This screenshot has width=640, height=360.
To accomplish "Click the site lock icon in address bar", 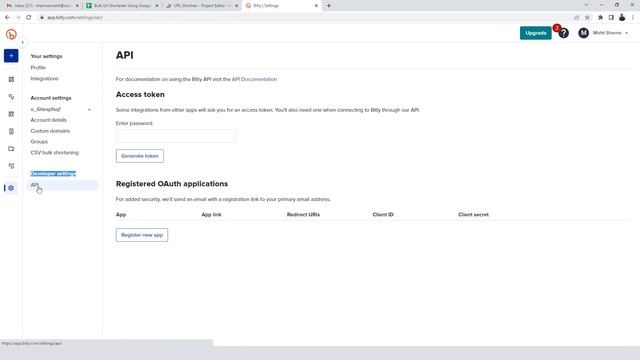I will 42,18.
